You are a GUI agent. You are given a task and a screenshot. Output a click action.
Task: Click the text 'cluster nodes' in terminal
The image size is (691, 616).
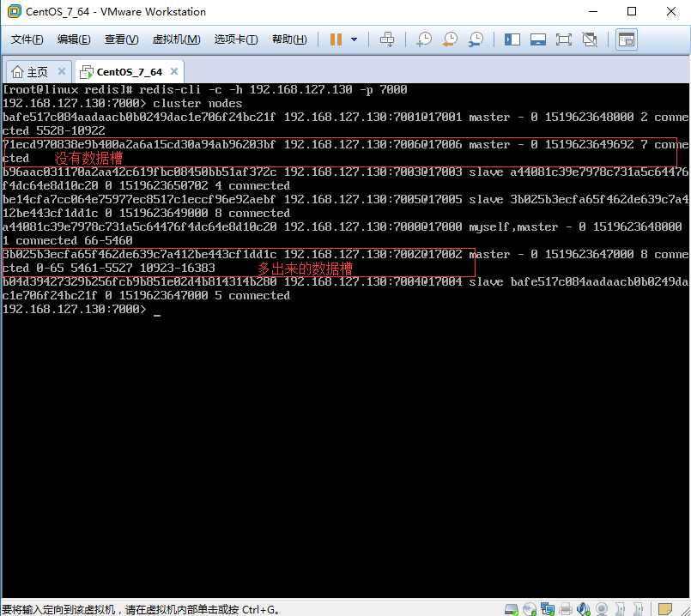pyautogui.click(x=197, y=104)
